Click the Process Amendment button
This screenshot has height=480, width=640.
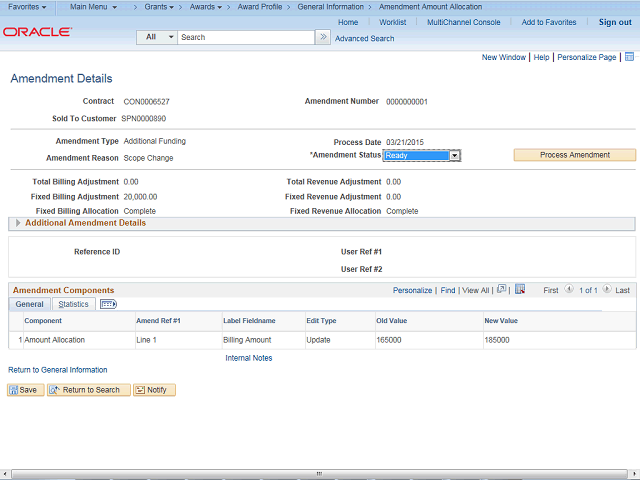574,155
